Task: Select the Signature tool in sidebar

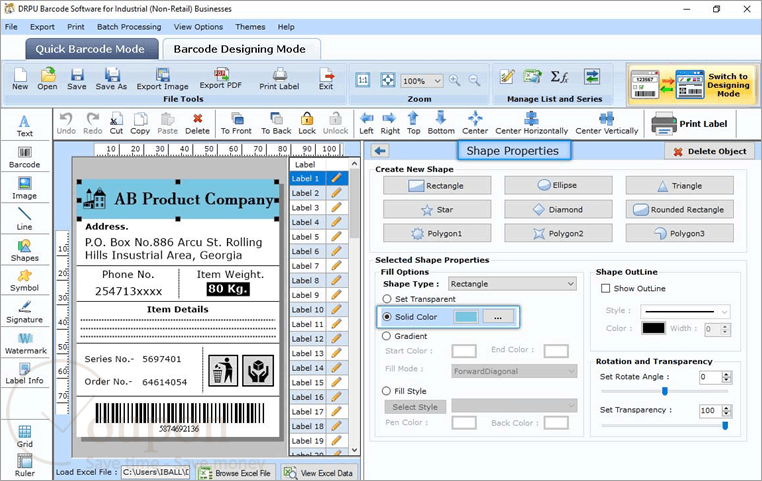Action: point(24,312)
